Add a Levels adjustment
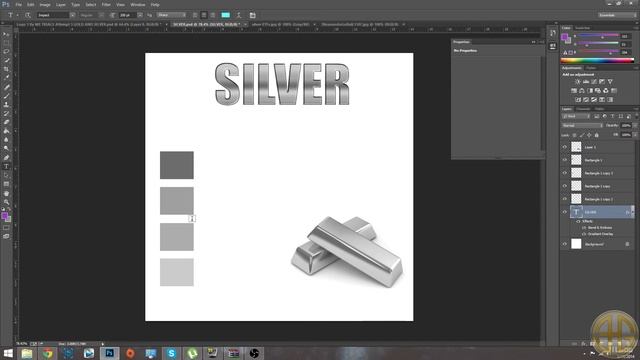This screenshot has width=640, height=360. [586, 82]
